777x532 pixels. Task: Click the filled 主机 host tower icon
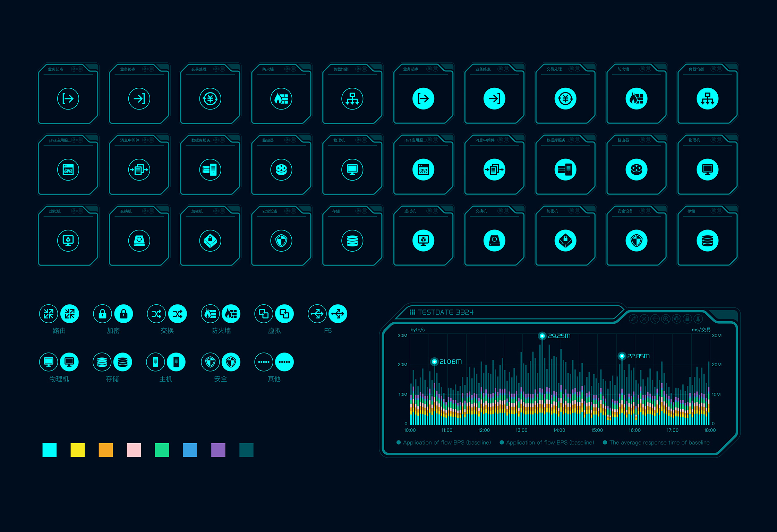click(176, 362)
